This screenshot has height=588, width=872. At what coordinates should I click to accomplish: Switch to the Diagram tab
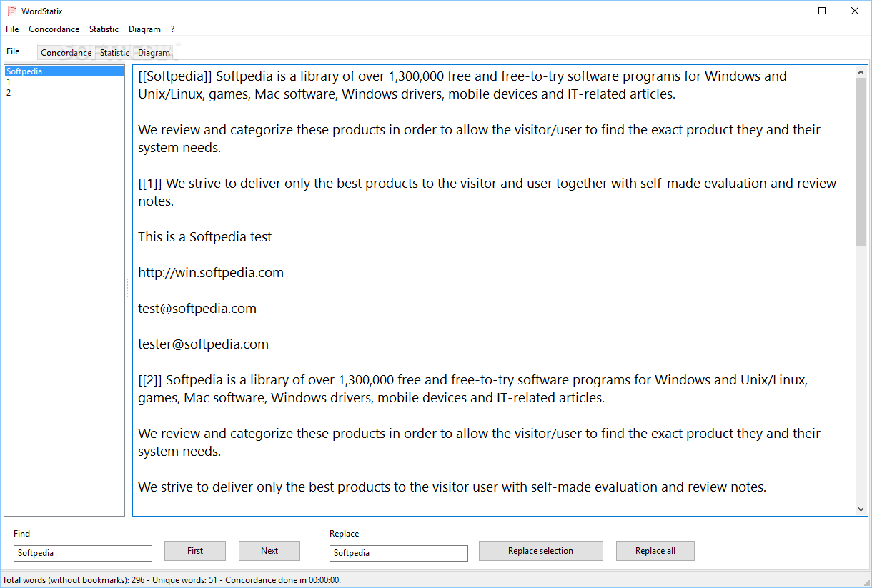[154, 53]
